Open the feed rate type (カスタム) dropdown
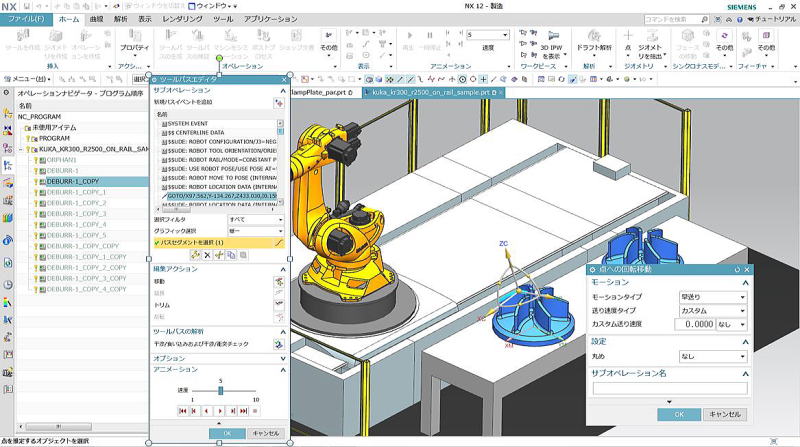The height and width of the screenshot is (447, 800). (x=713, y=311)
